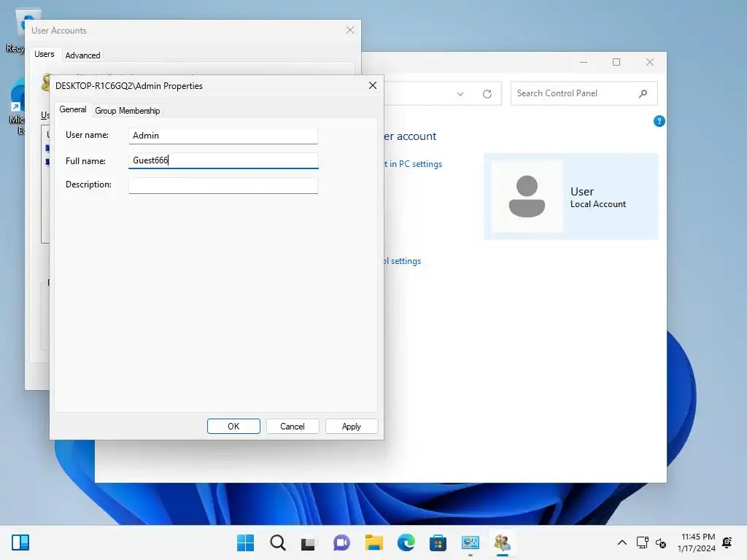
Task: Open the PC settings link
Action: [x=413, y=164]
